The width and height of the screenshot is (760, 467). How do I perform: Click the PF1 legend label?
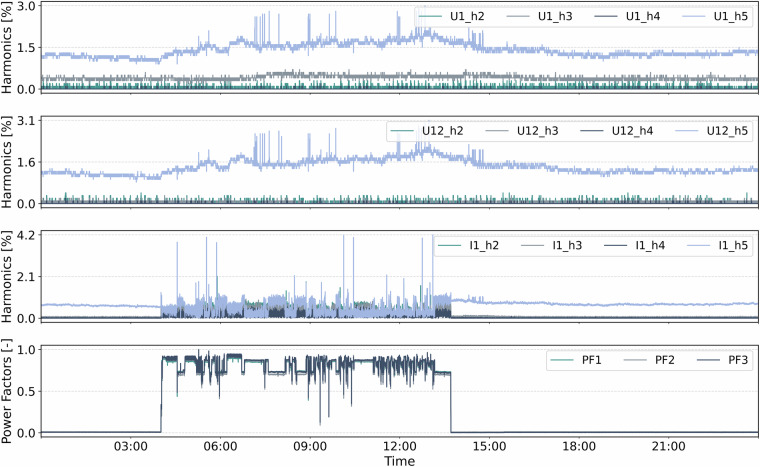coord(591,360)
